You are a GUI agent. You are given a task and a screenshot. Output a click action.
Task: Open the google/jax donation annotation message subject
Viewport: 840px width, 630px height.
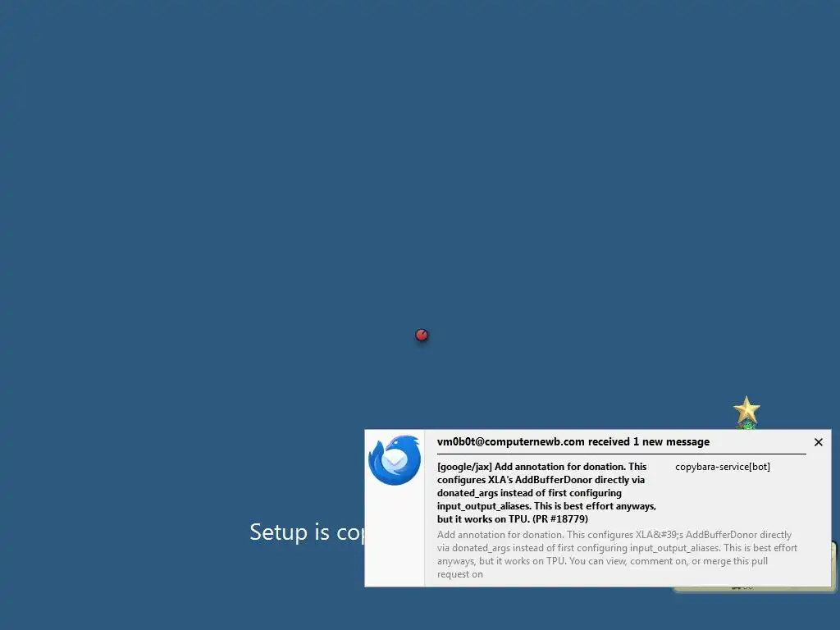(546, 493)
